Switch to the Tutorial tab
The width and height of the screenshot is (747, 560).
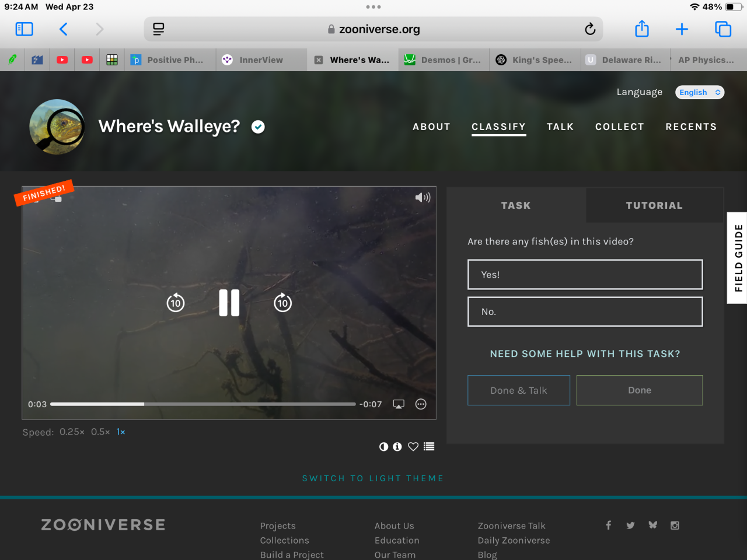click(x=654, y=205)
